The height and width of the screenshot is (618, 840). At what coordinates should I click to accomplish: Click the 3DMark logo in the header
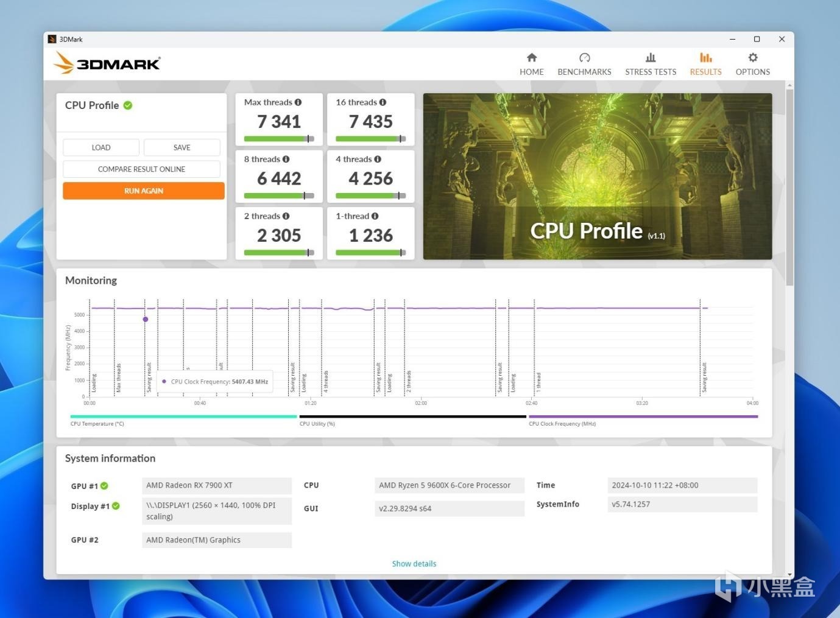(107, 63)
